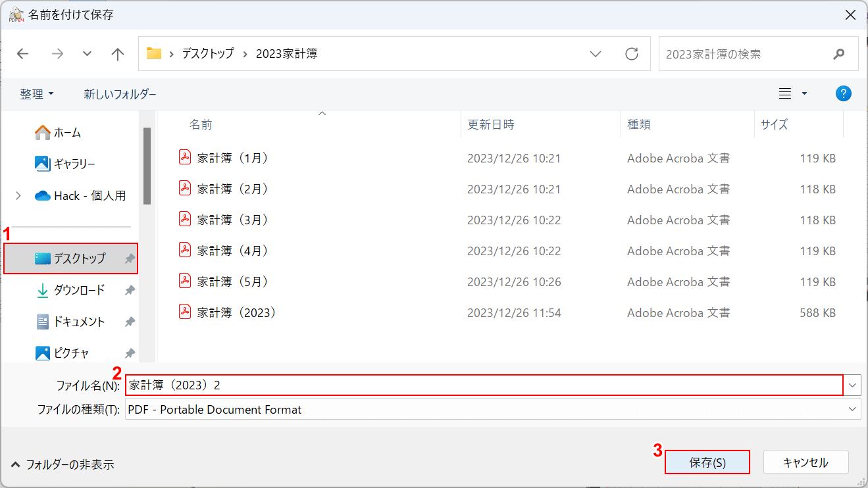
Task: Go forward with the right arrow
Action: [x=57, y=54]
